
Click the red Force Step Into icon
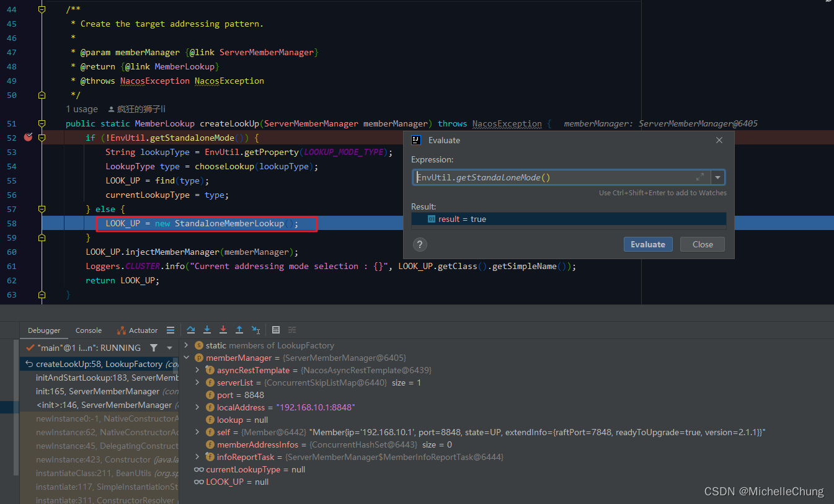click(x=223, y=330)
